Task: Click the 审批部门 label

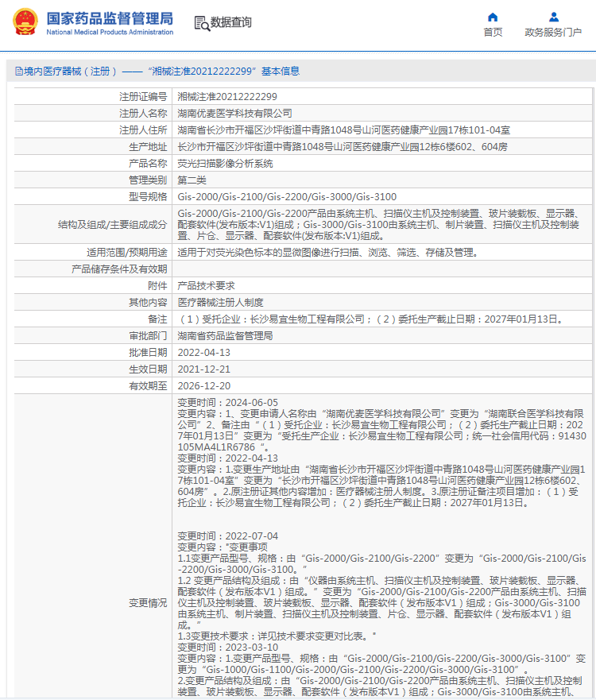Action: (x=148, y=336)
